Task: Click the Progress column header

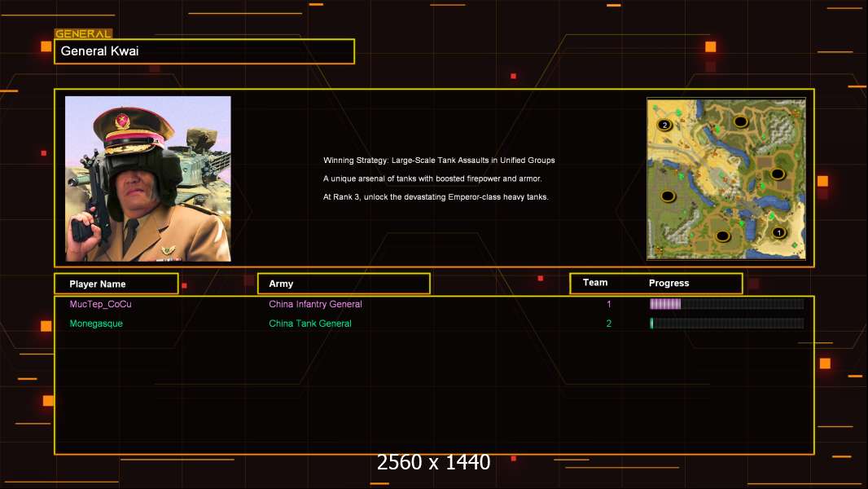Action: 669,283
